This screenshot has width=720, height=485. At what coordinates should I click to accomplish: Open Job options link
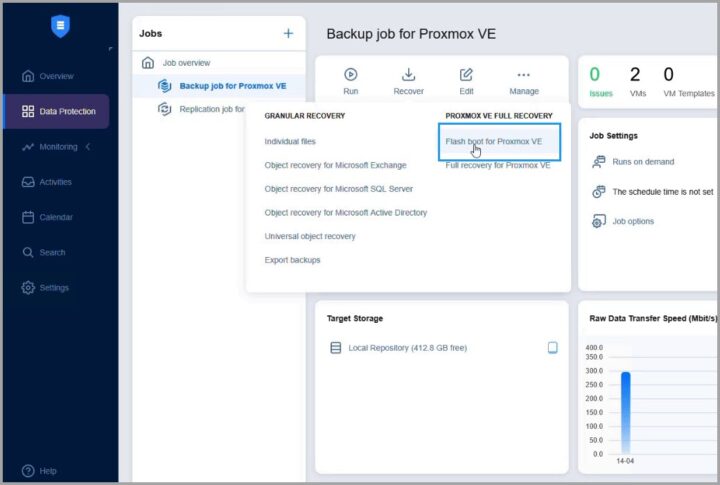[x=633, y=221]
